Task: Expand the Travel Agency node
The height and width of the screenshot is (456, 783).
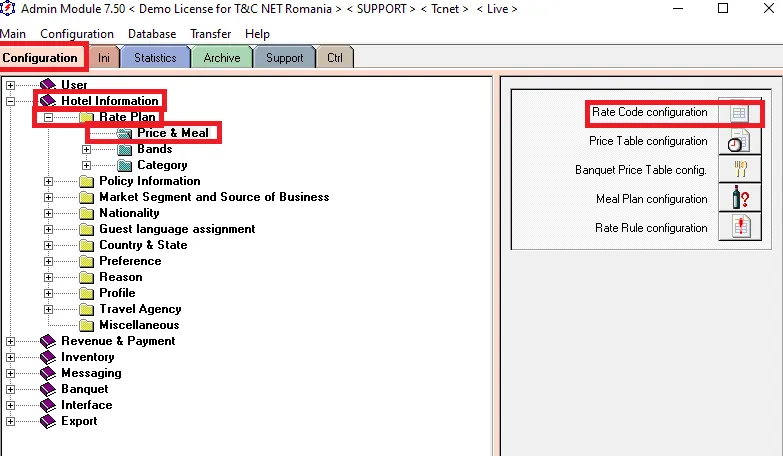Action: [48, 309]
